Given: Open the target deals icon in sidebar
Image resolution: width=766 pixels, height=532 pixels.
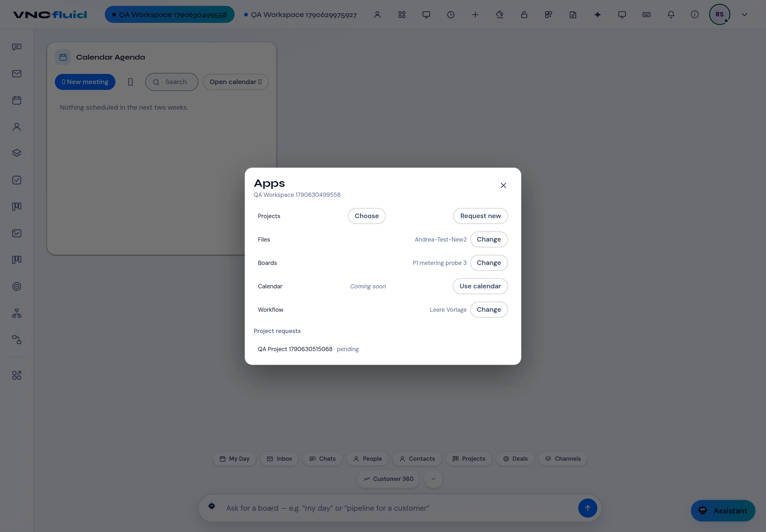Looking at the screenshot, I should [17, 287].
